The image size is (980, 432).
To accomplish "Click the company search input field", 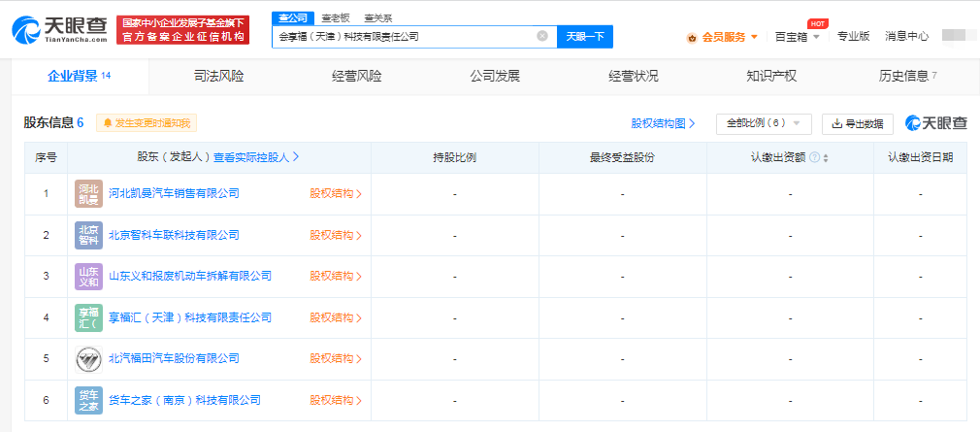I will pyautogui.click(x=405, y=36).
